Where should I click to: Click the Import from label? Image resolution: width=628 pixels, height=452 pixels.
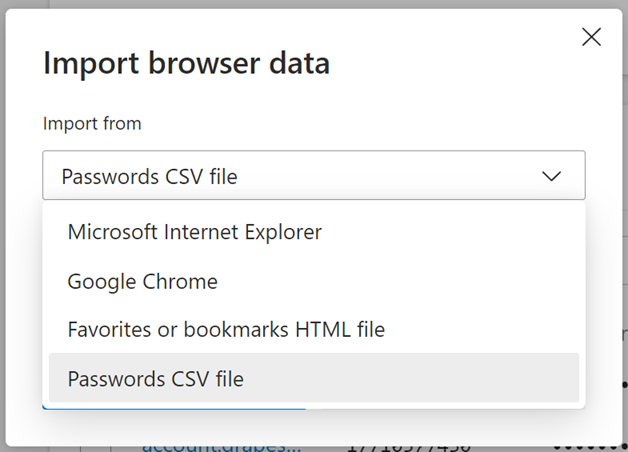pyautogui.click(x=92, y=124)
